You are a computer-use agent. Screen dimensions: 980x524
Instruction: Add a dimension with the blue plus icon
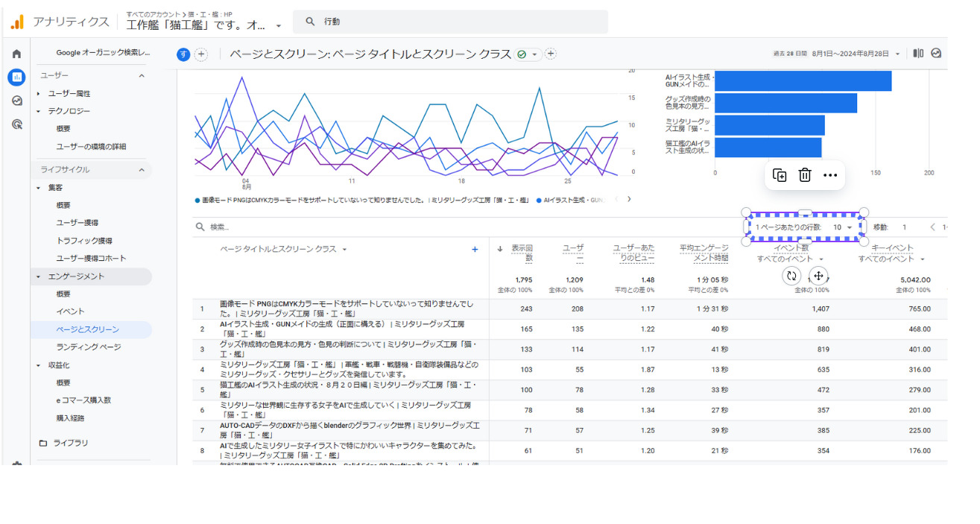click(475, 250)
